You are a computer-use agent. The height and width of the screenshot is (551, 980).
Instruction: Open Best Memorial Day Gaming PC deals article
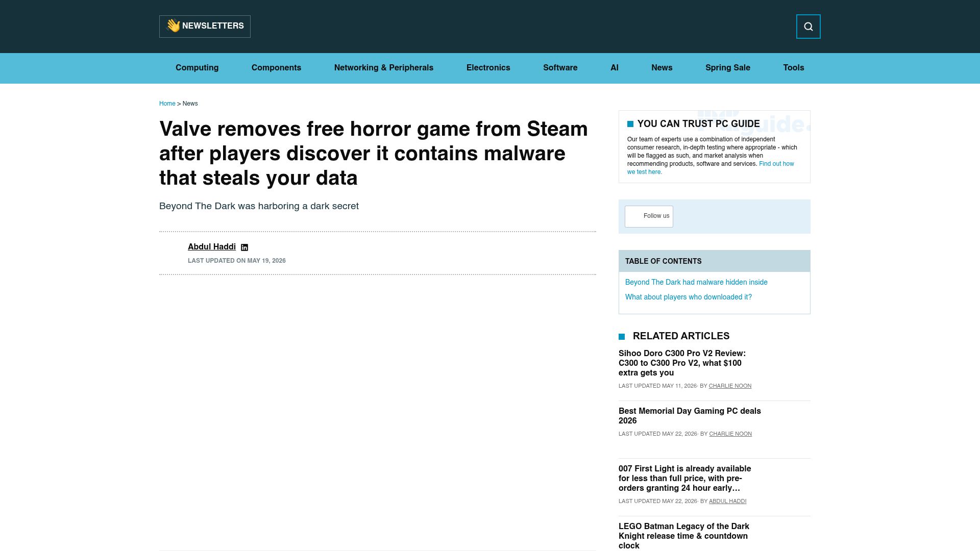click(690, 416)
